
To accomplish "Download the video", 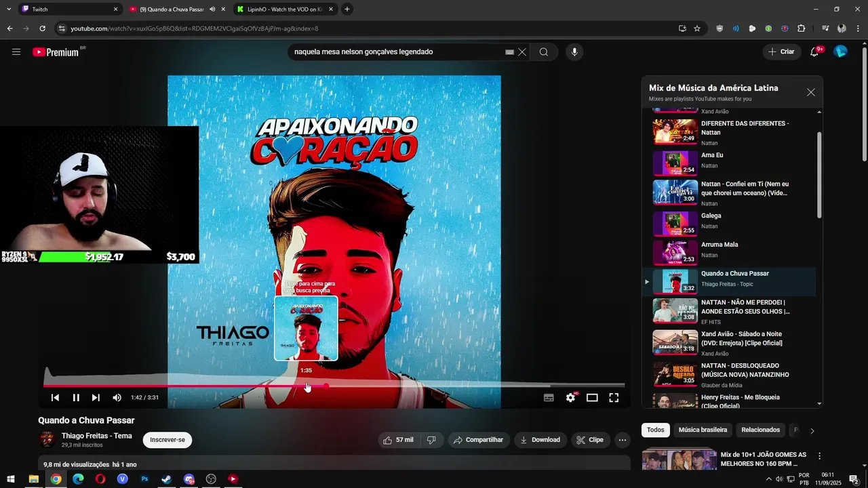I will pyautogui.click(x=540, y=440).
